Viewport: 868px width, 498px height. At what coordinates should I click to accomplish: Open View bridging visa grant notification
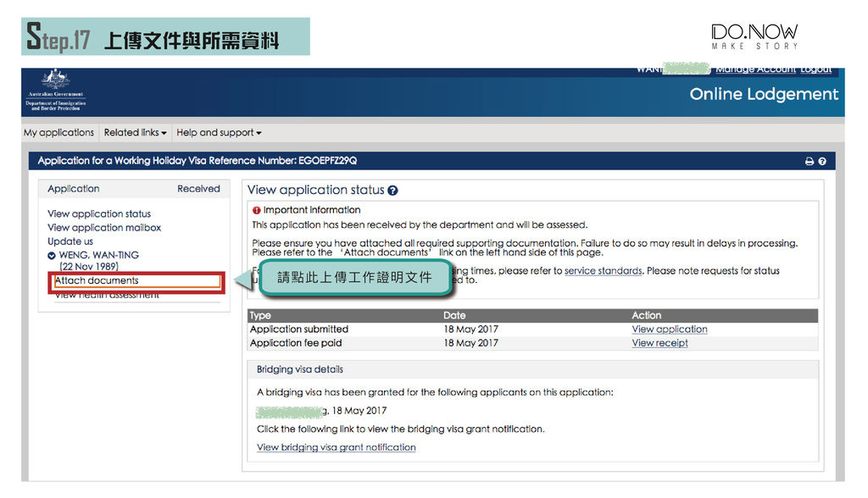coord(336,447)
